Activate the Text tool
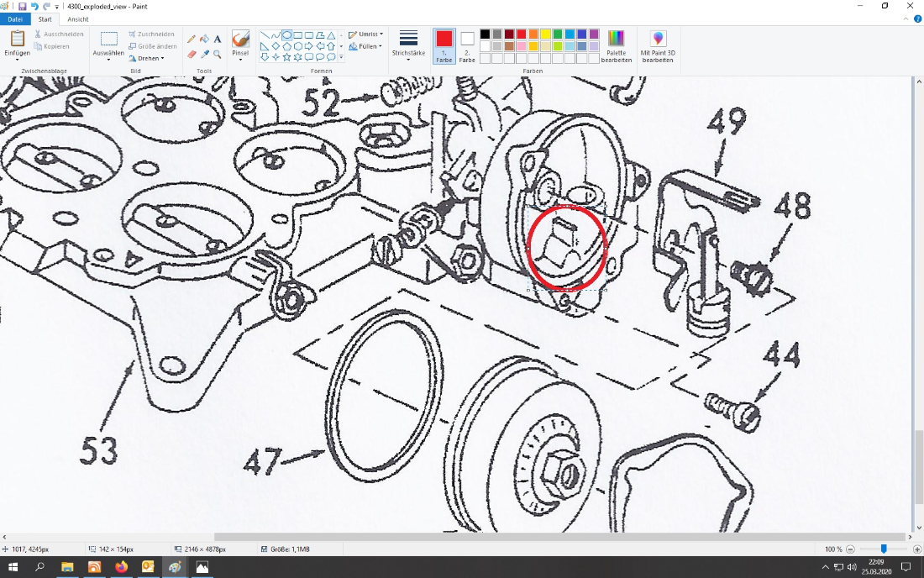Image resolution: width=924 pixels, height=578 pixels. point(218,39)
